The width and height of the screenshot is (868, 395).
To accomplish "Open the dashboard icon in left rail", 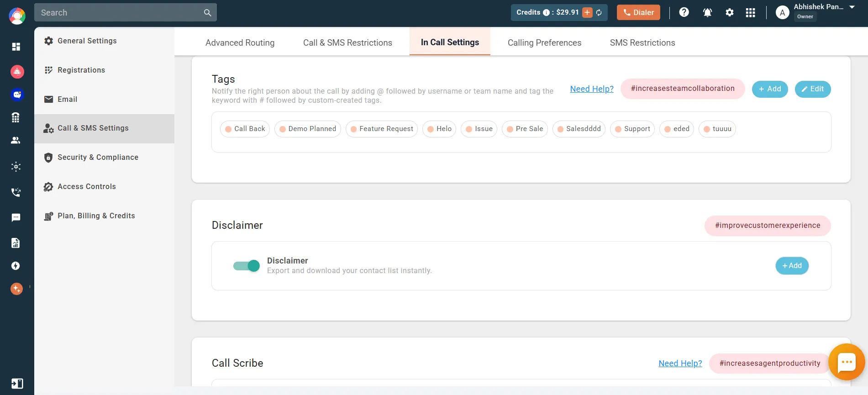I will [x=16, y=47].
